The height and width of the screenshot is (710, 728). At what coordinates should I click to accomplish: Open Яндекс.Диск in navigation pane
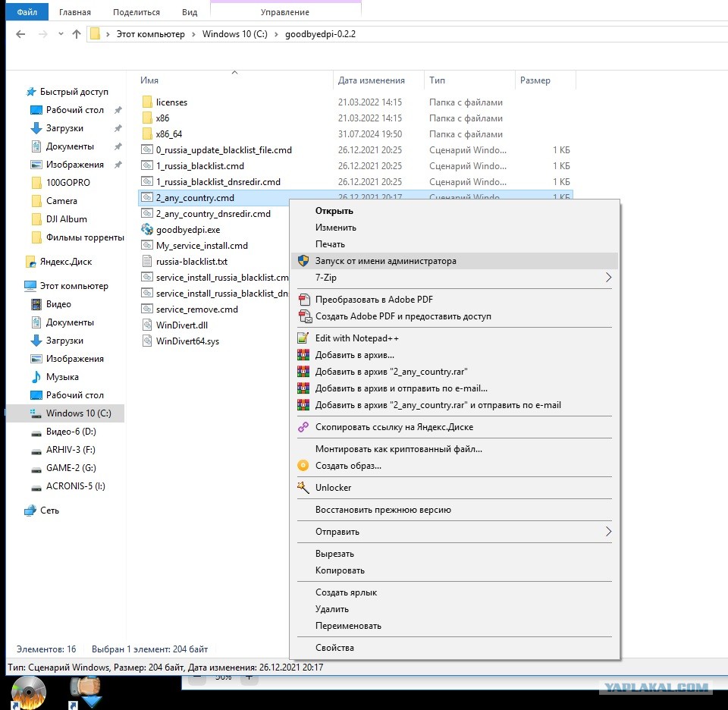click(x=65, y=262)
